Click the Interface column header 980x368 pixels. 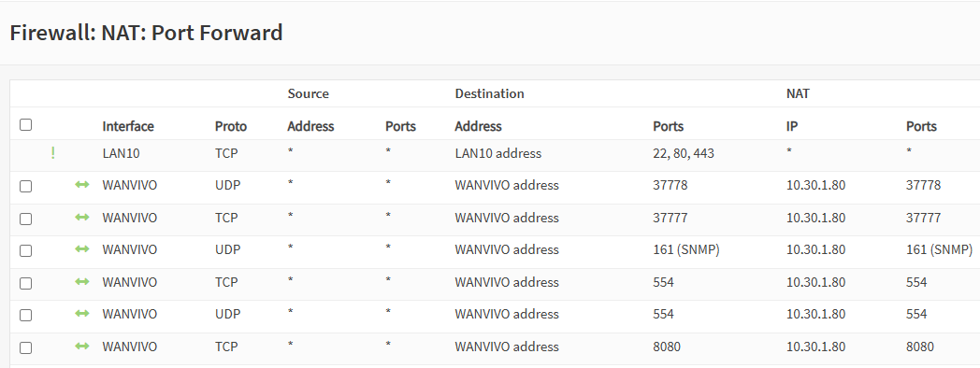coord(128,126)
